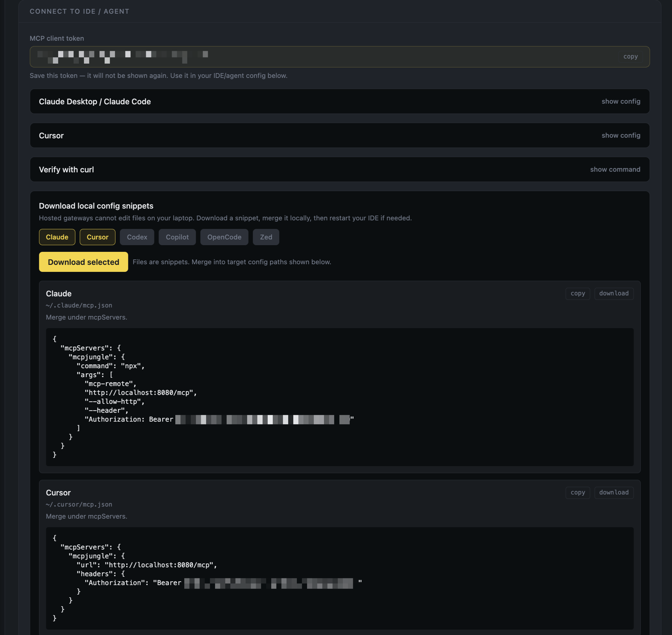The image size is (672, 635).
Task: Copy the Claude config snippet
Action: pos(577,293)
